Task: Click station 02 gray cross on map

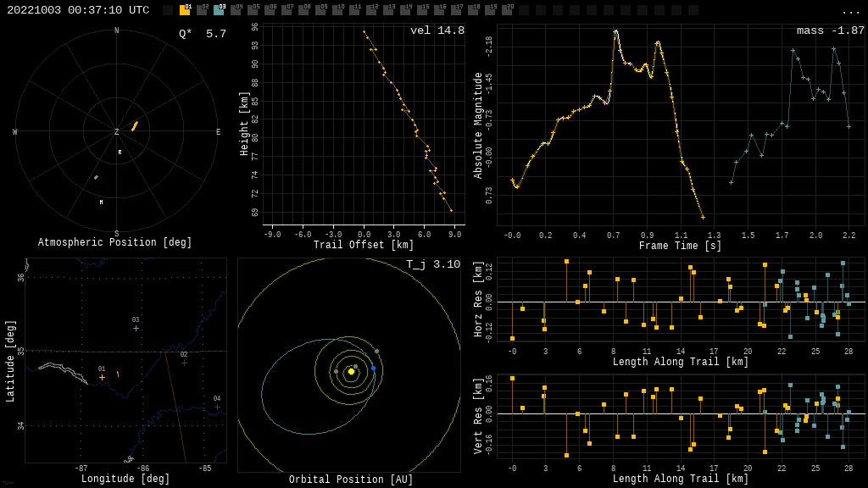Action: (184, 363)
